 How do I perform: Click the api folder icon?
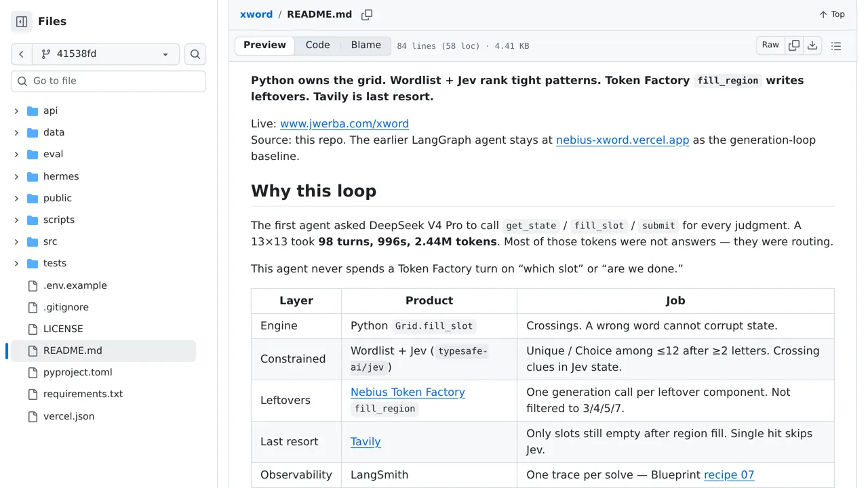click(33, 110)
